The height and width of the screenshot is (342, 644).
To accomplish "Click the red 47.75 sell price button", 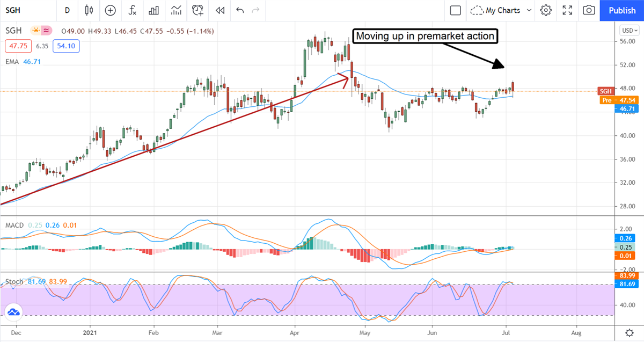I will pos(16,46).
